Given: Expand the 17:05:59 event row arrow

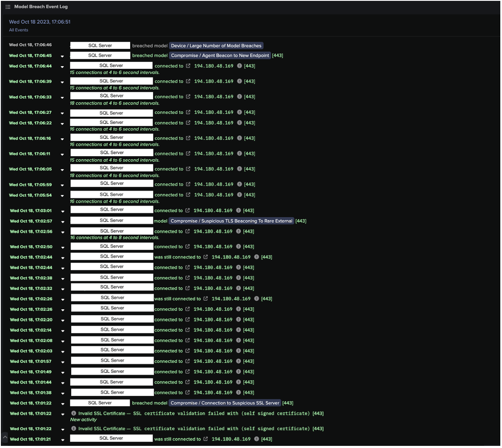Looking at the screenshot, I should click(62, 185).
